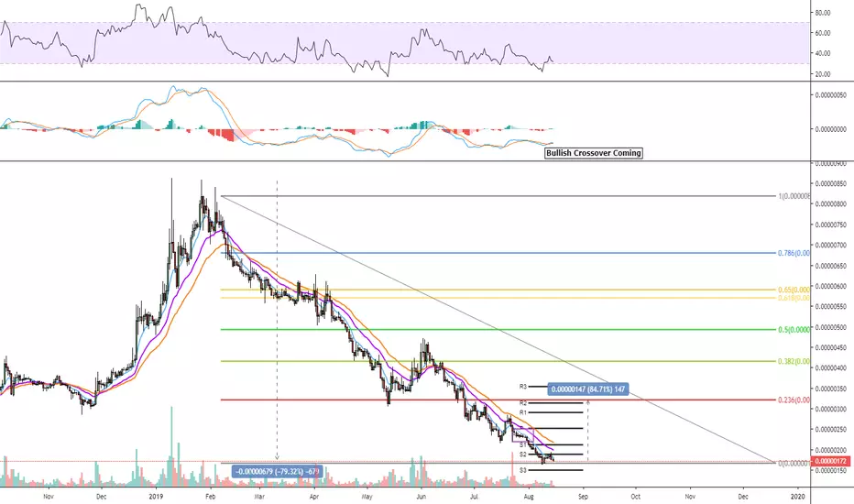Click the Mar label on the time axis
Screen dimensions: 854x504
[x=260, y=497]
